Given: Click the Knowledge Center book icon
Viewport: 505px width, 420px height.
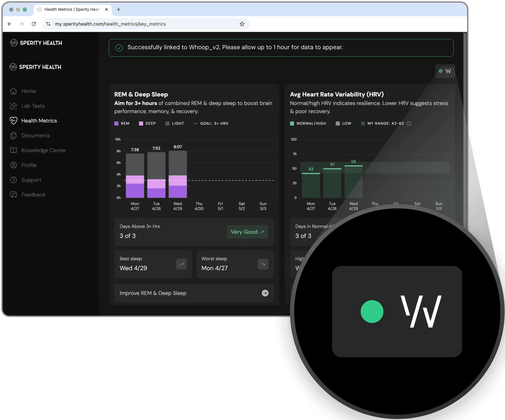Looking at the screenshot, I should tap(13, 150).
